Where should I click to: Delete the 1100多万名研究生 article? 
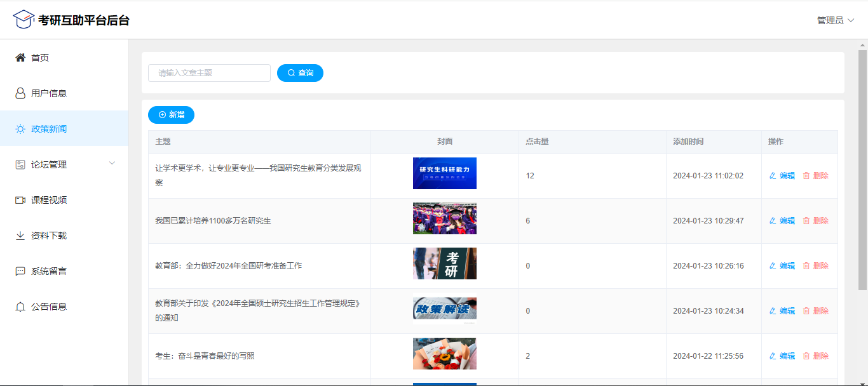(x=816, y=221)
